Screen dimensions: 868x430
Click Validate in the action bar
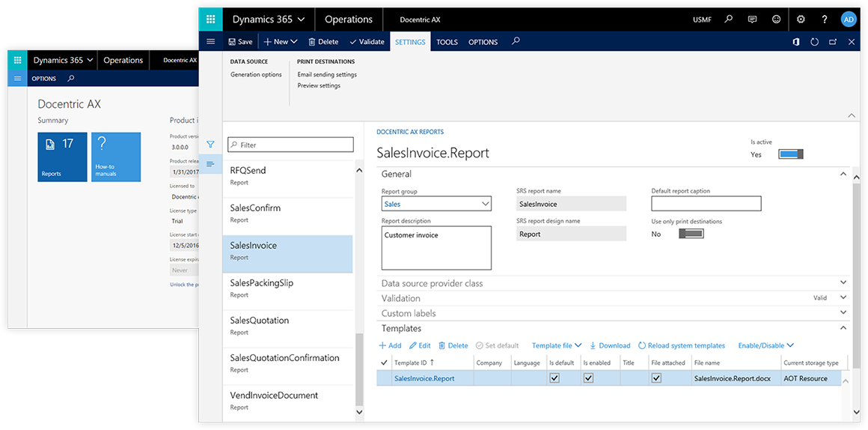click(x=367, y=41)
